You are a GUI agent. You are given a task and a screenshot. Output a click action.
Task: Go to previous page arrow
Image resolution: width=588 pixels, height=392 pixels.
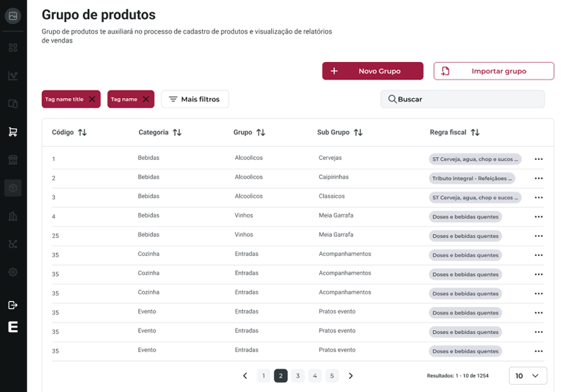(x=245, y=376)
